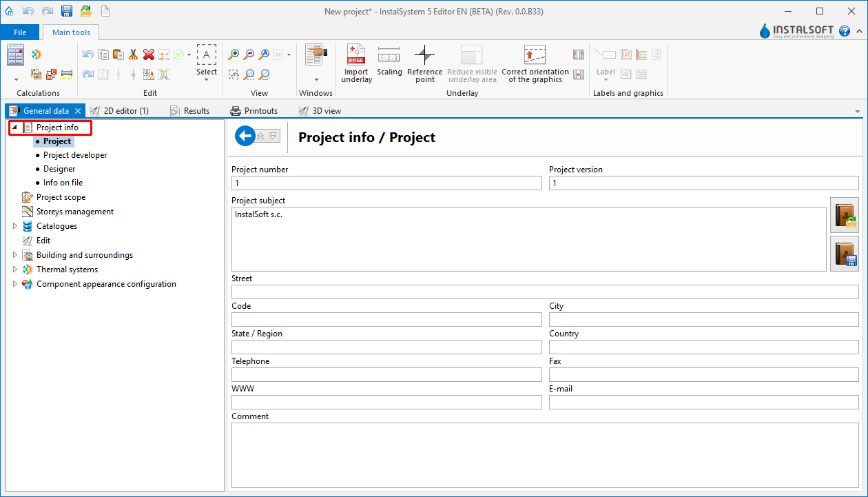
Task: Open the Windows dropdown arrow
Action: [x=316, y=79]
